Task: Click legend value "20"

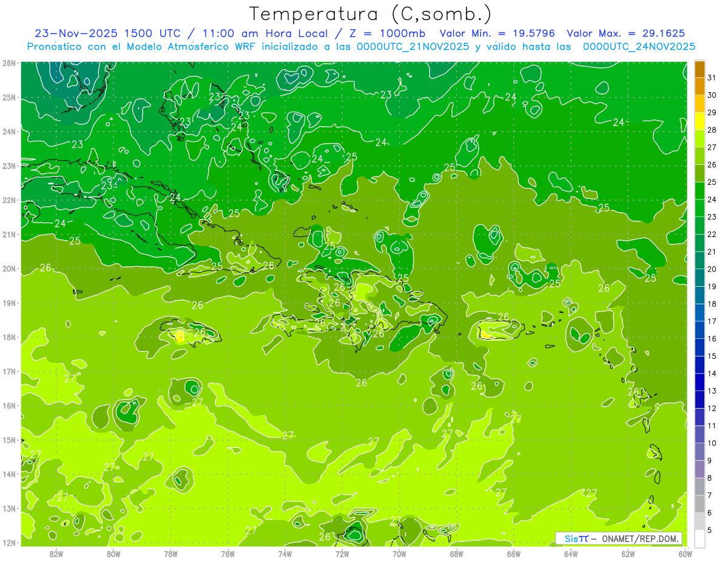Action: pyautogui.click(x=712, y=269)
